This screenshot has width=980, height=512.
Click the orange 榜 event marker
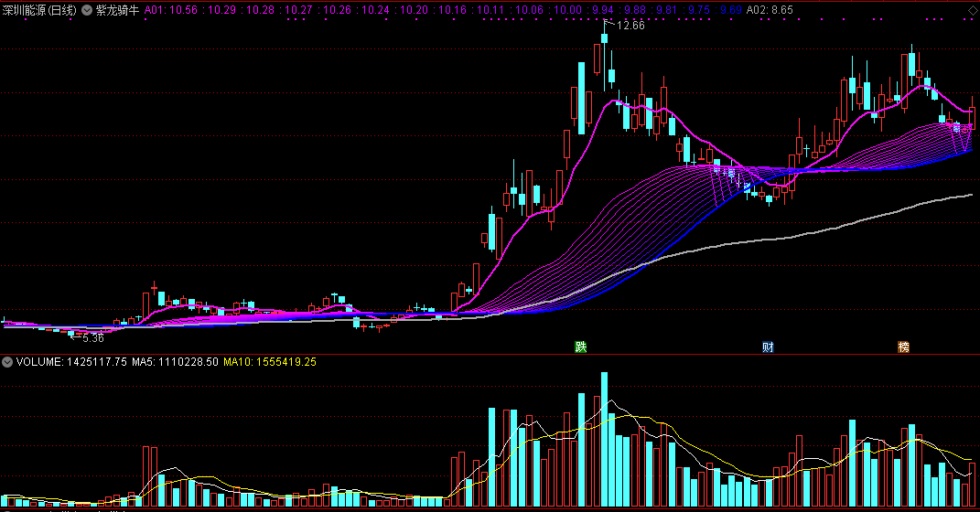[x=903, y=347]
